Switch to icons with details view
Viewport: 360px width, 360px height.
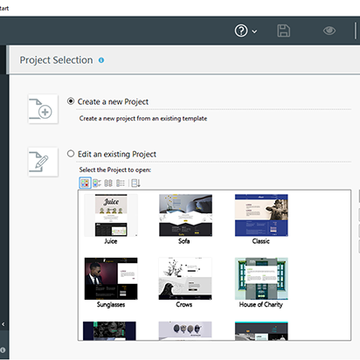pos(97,183)
